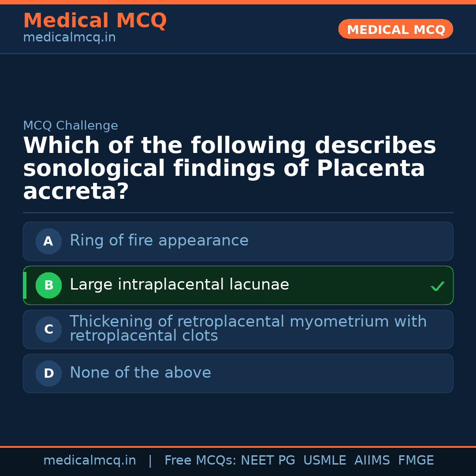Select answer option D, None of the above

click(x=238, y=373)
